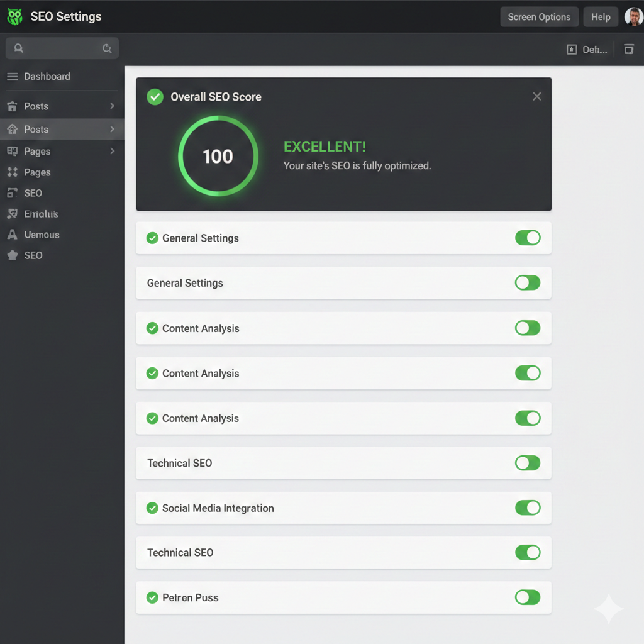Click the star icon beside SEO in the sidebar
This screenshot has width=644, height=644.
[12, 255]
